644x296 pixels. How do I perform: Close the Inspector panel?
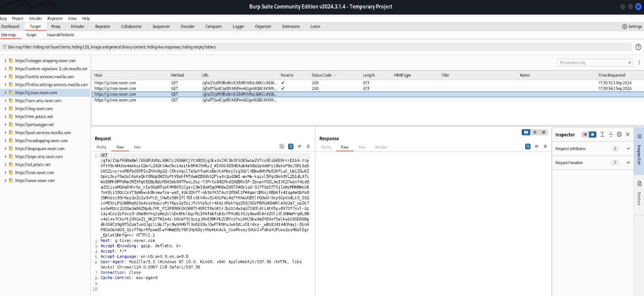click(627, 134)
